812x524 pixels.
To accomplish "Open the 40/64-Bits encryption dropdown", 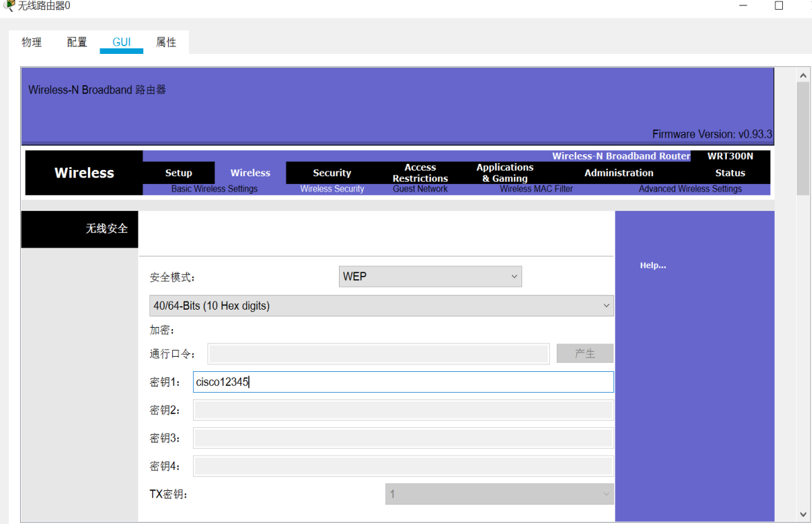I will 382,306.
